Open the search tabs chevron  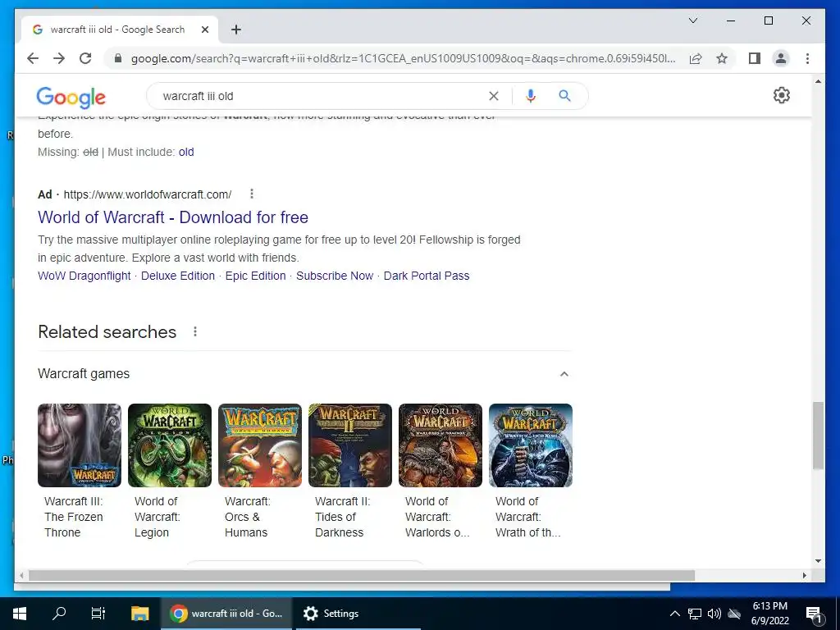tap(692, 21)
